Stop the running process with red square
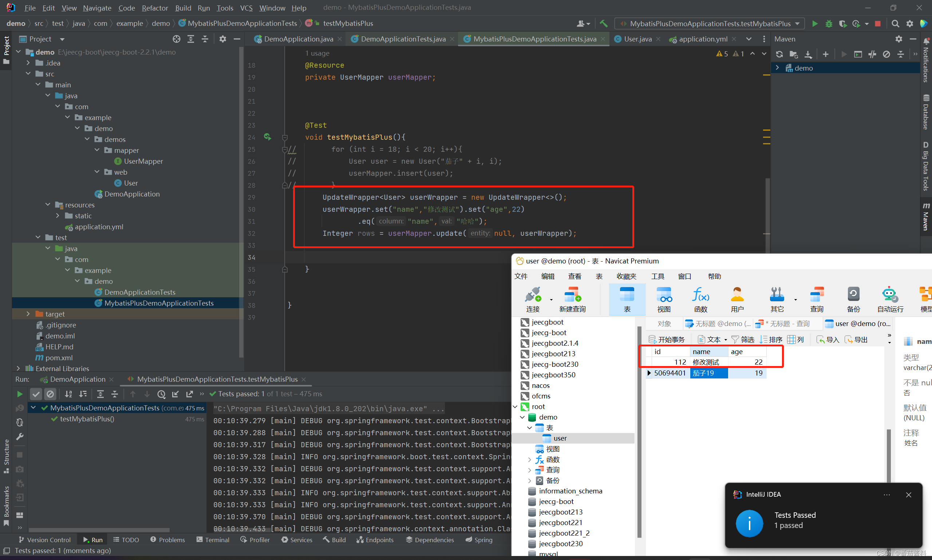This screenshot has height=560, width=932. pos(878,23)
